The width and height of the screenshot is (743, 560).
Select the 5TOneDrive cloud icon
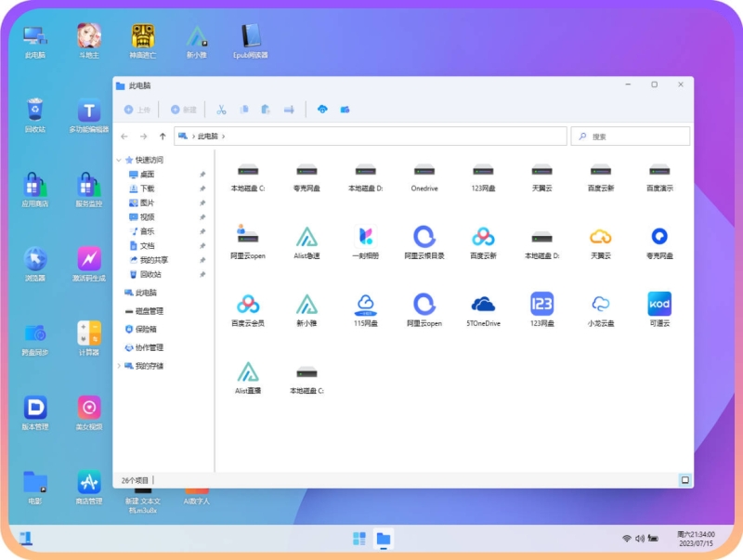(x=483, y=310)
